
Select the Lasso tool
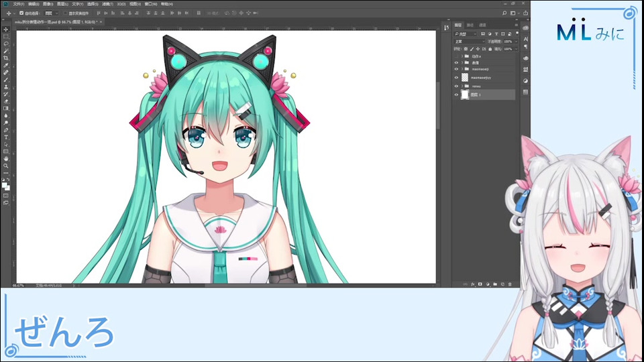[6, 44]
